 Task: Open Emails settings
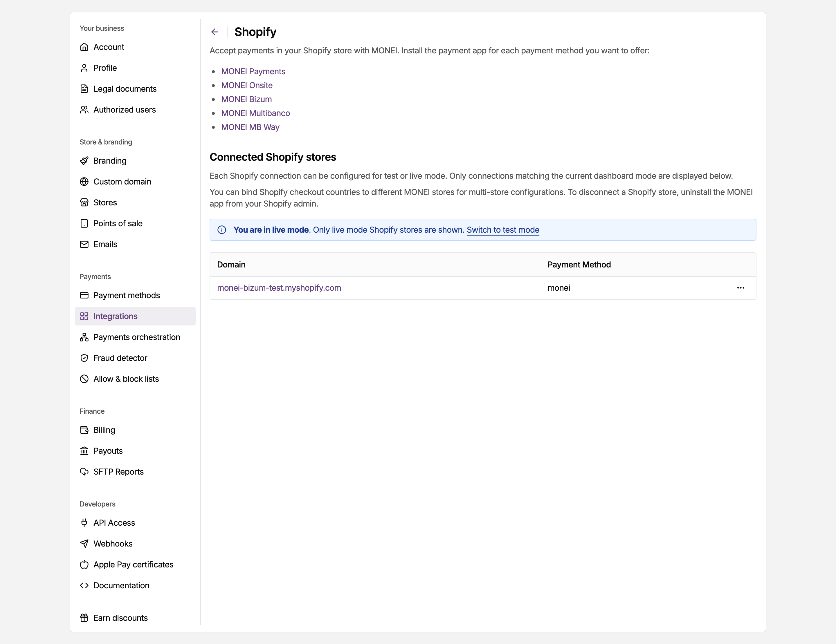(135, 244)
